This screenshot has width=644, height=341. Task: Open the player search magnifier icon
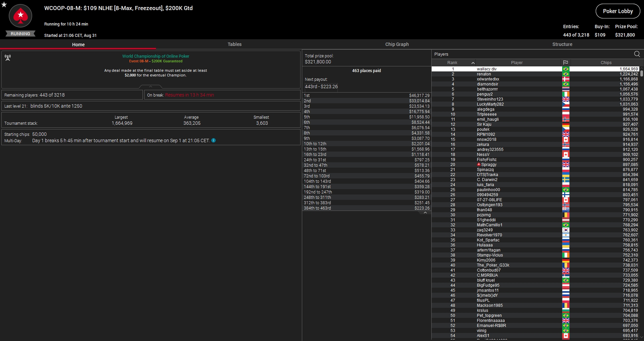[x=637, y=54]
